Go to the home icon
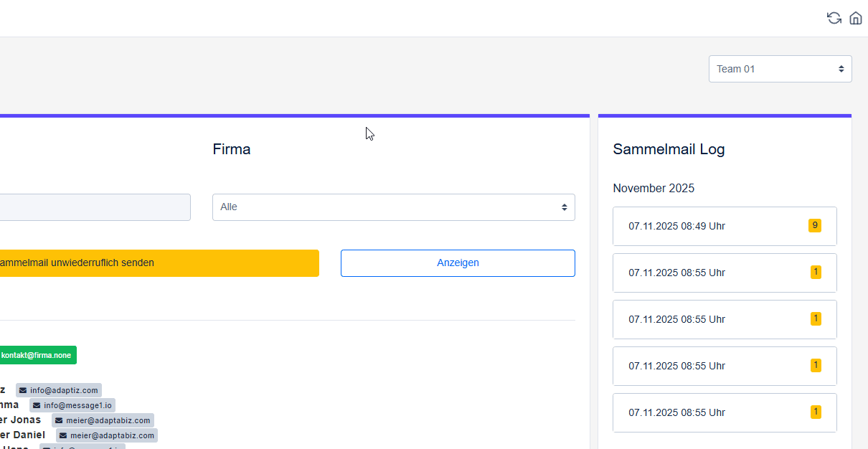This screenshot has height=449, width=868. coord(856,18)
